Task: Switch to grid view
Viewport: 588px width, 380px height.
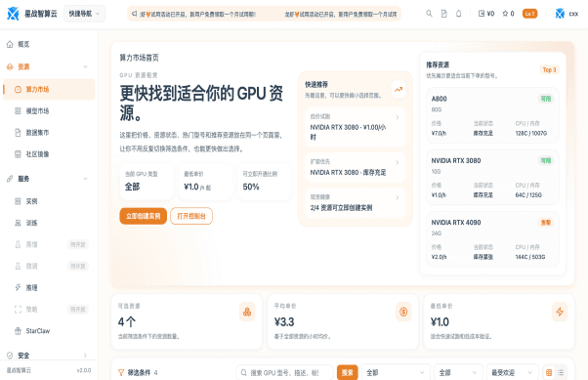Action: (549, 372)
